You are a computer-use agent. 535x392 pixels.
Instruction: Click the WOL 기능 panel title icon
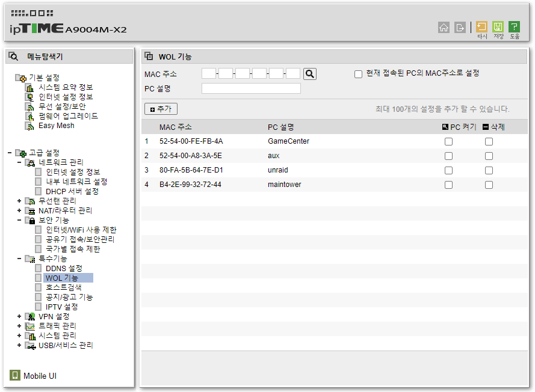149,56
